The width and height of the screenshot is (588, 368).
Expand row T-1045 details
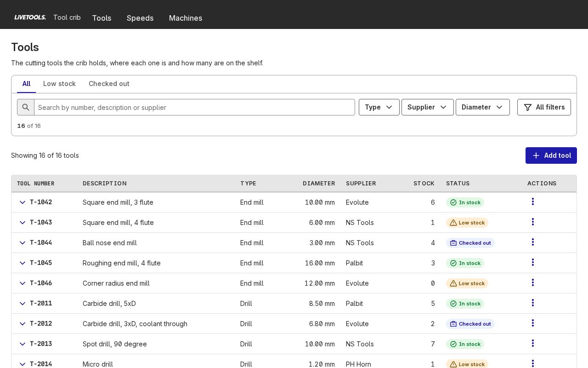point(23,263)
